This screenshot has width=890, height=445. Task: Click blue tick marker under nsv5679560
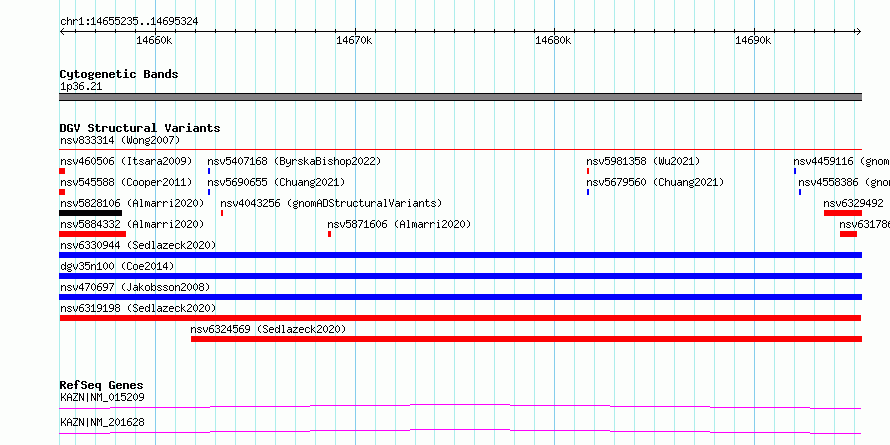coord(588,192)
